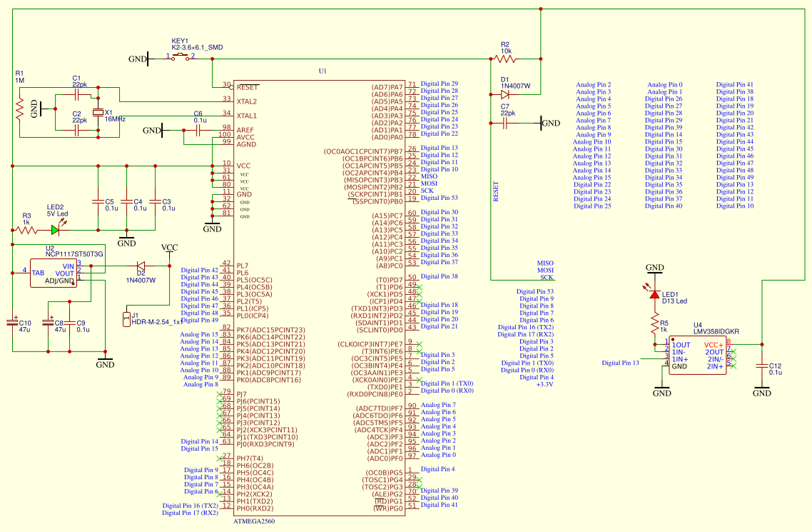Select the red LED1 D13 Led symbol
This screenshot has width=812, height=532.
coord(654,293)
